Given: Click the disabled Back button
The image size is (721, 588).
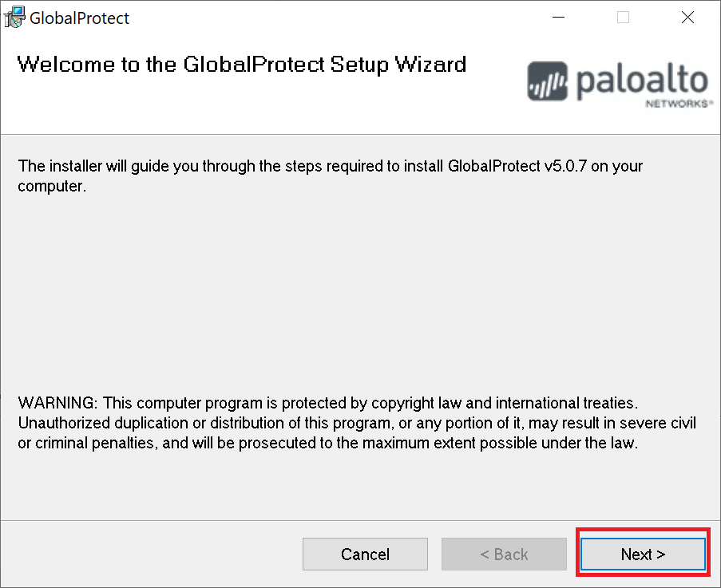Looking at the screenshot, I should pyautogui.click(x=504, y=554).
